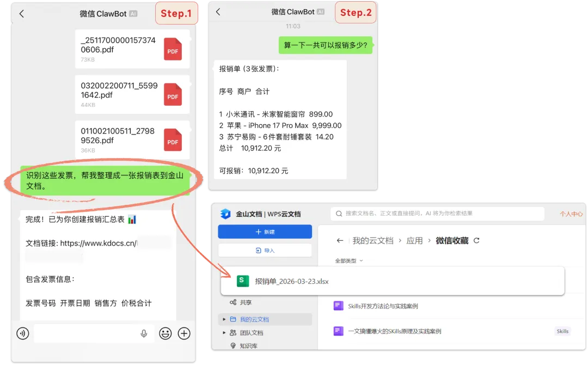This screenshot has height=365, width=588.
Task: Expand the 团队文档 tree item
Action: [224, 333]
